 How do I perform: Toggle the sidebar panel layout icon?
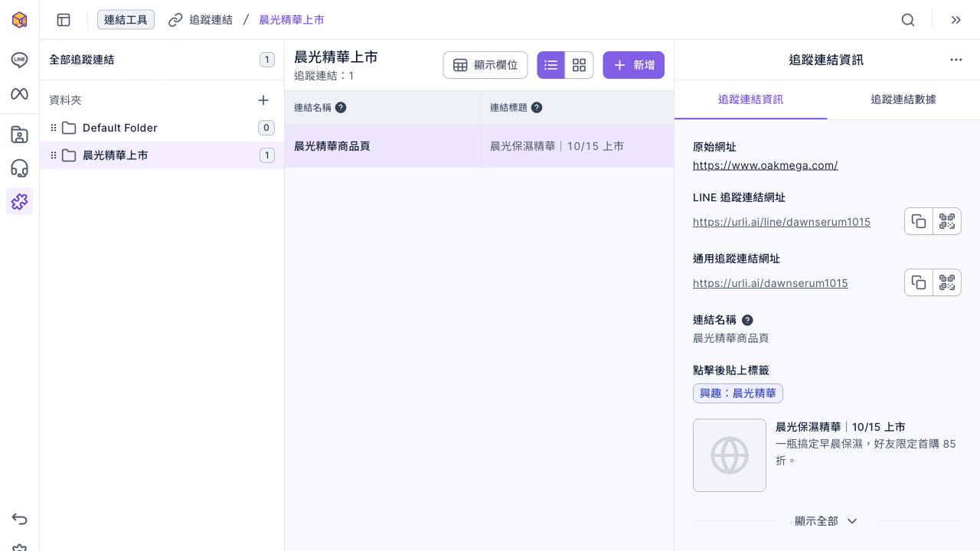[x=64, y=20]
